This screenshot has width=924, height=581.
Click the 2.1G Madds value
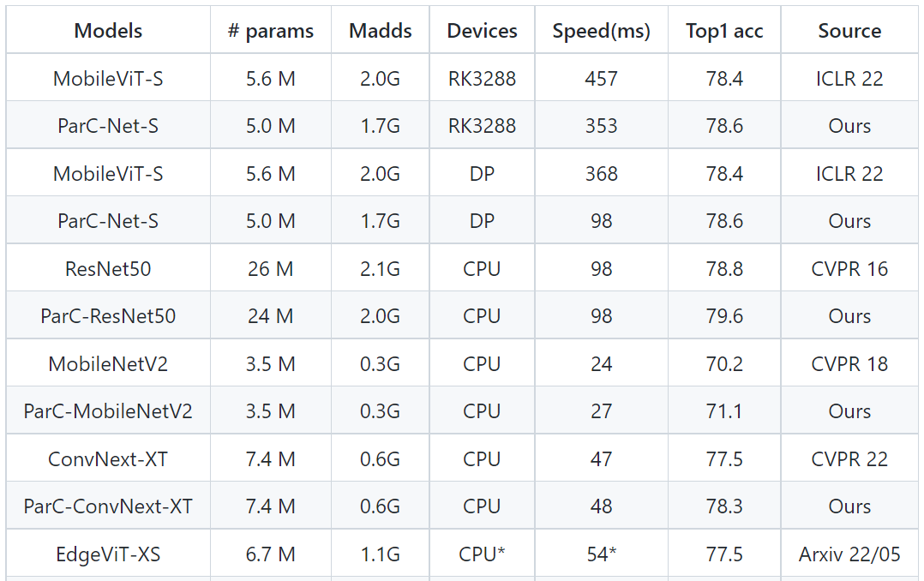coord(381,269)
